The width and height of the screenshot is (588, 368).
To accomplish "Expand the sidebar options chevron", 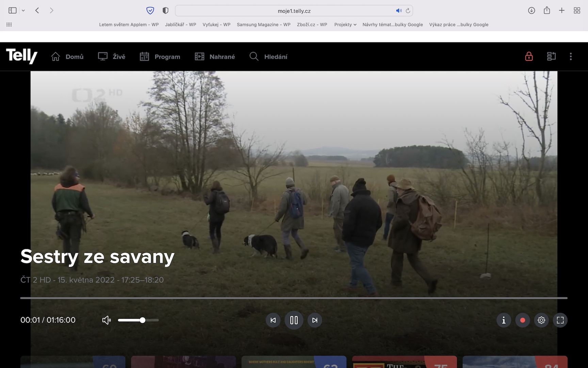I will (23, 11).
